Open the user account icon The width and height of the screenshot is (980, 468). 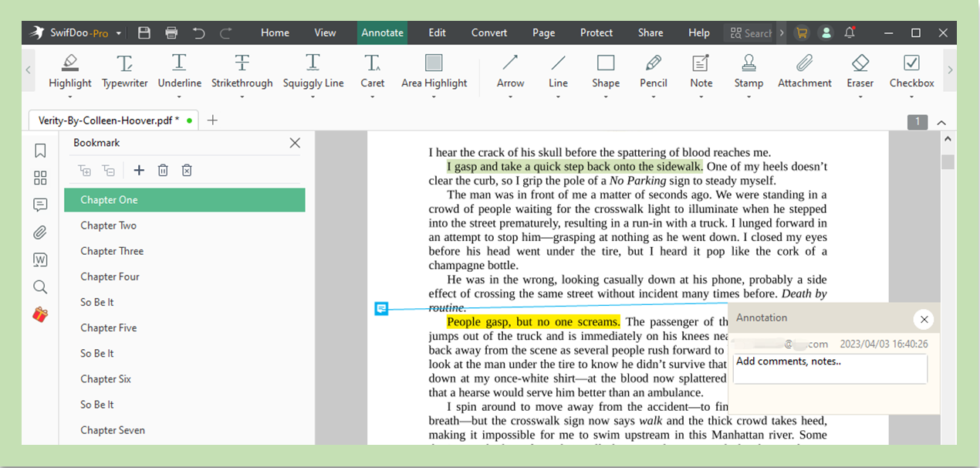tap(826, 33)
